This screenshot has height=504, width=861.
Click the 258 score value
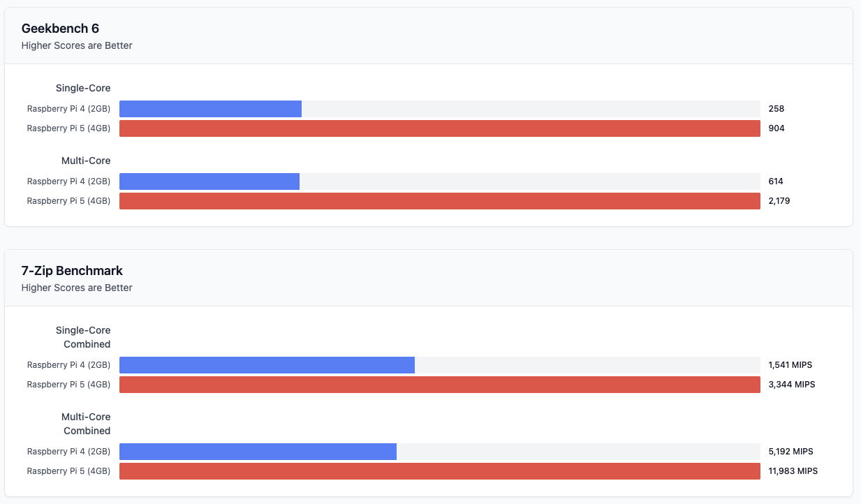[777, 109]
